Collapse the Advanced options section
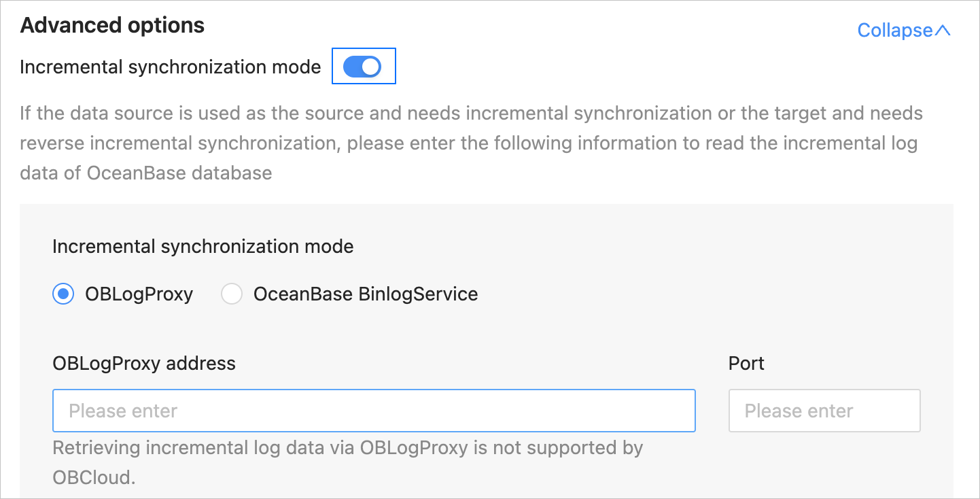980x499 pixels. (x=903, y=31)
